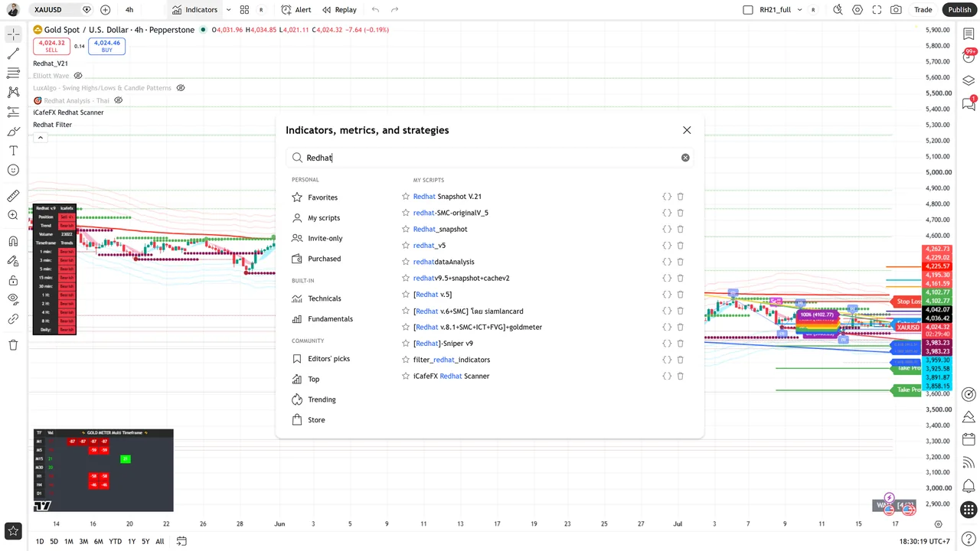
Task: Toggle hide all drawings eye icon
Action: pyautogui.click(x=13, y=298)
